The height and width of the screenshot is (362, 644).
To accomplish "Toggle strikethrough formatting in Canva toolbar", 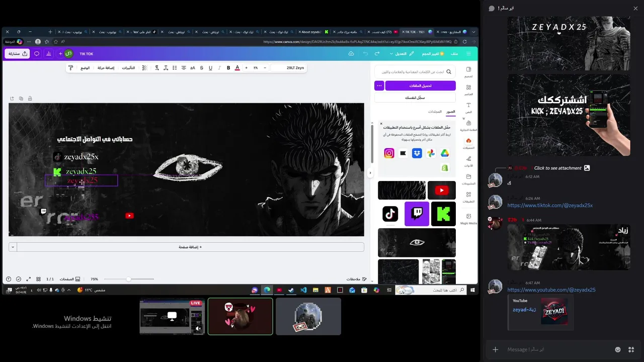I will click(202, 68).
